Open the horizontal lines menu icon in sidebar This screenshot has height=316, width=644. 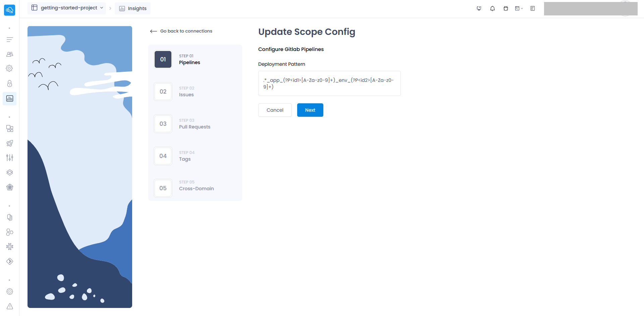click(x=10, y=40)
